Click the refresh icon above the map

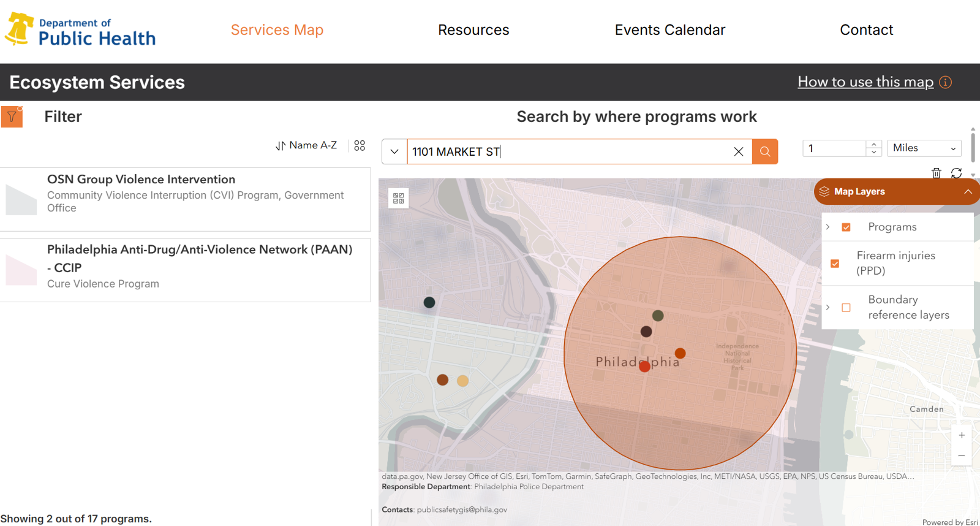[x=956, y=173]
